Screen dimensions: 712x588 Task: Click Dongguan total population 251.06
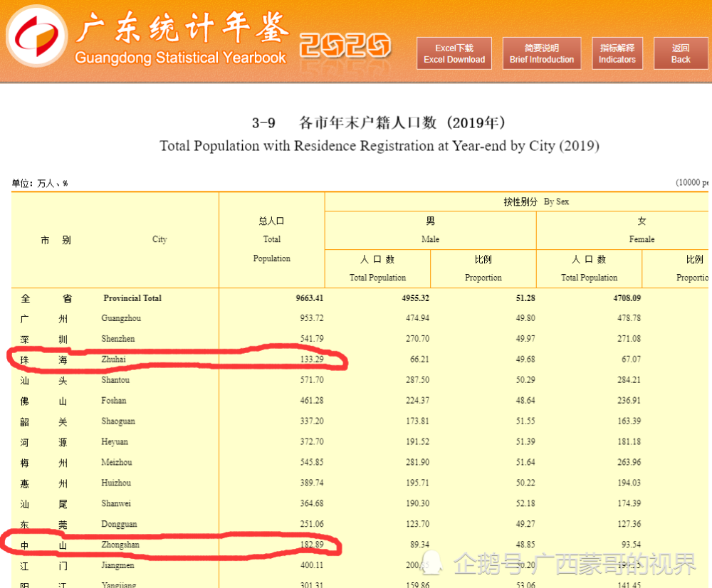pos(312,524)
